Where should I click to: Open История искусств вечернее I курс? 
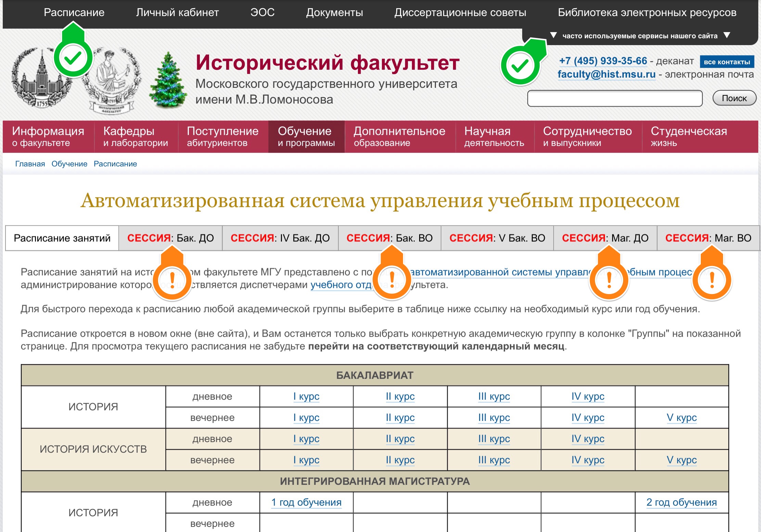tap(306, 460)
